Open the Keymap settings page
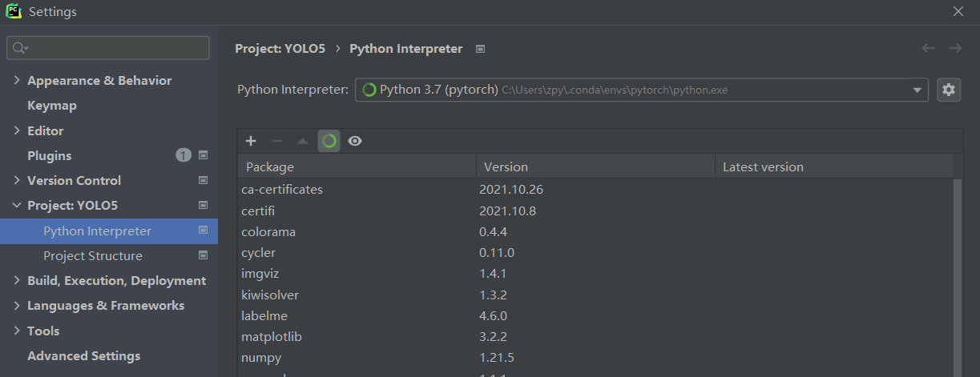Image resolution: width=980 pixels, height=377 pixels. click(52, 105)
